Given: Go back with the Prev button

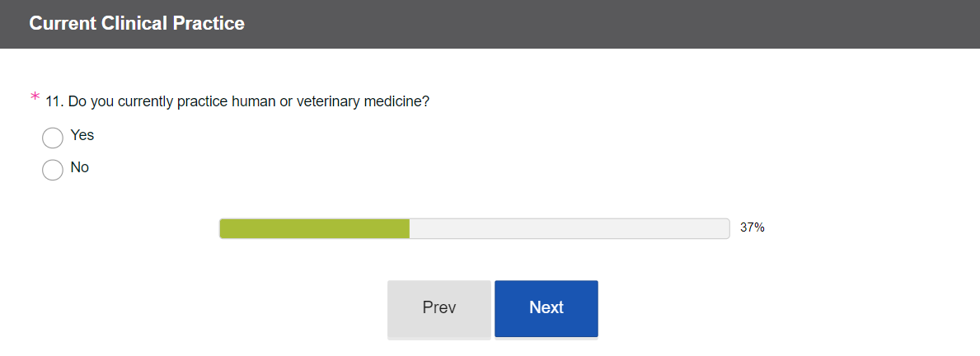Looking at the screenshot, I should click(x=438, y=308).
